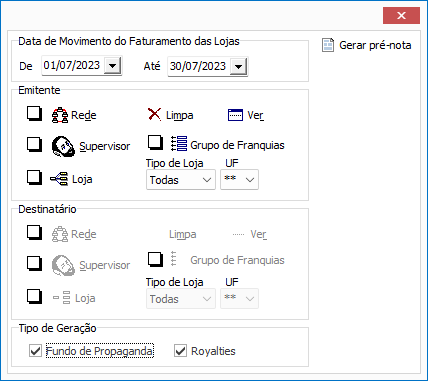Viewport: 428px width, 381px height.
Task: Click the Ver window icon in Emitente
Action: [235, 115]
